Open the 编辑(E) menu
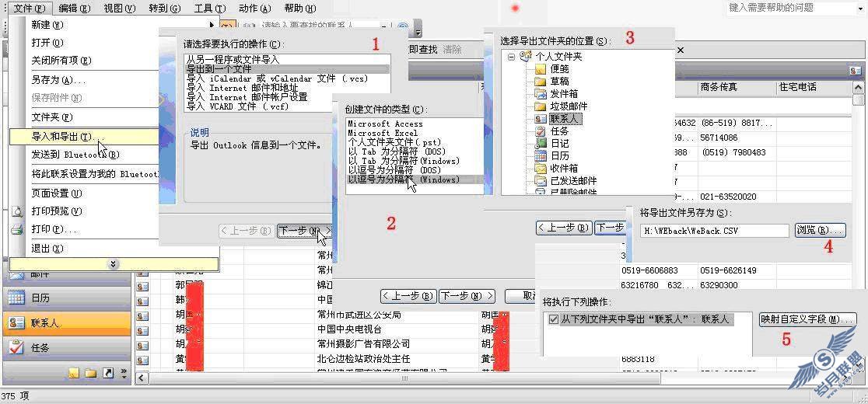 (x=74, y=9)
